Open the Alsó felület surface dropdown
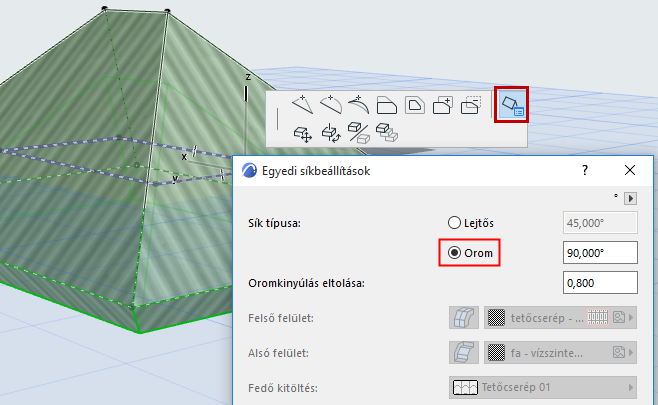Image resolution: width=658 pixels, height=405 pixels. (560, 353)
